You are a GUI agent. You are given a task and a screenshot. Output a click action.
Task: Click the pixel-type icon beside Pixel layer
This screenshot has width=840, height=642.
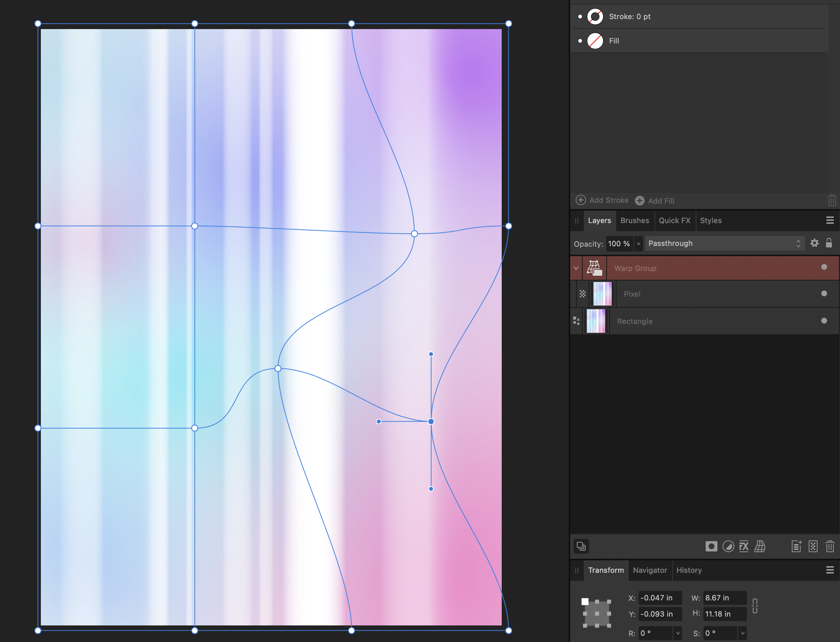pyautogui.click(x=582, y=294)
